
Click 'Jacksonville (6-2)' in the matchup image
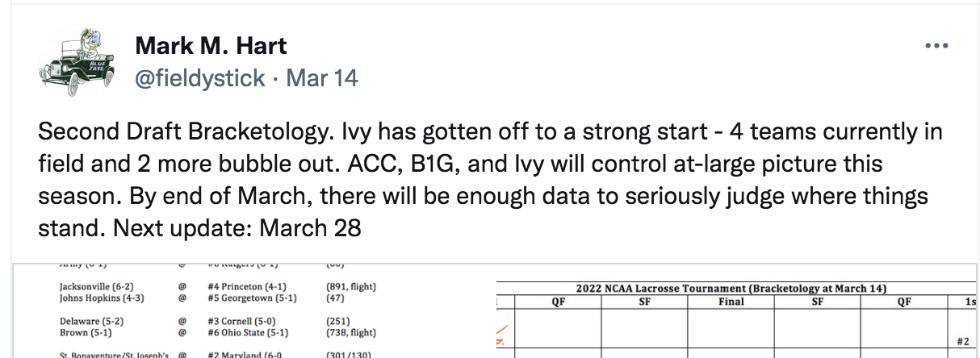click(94, 286)
